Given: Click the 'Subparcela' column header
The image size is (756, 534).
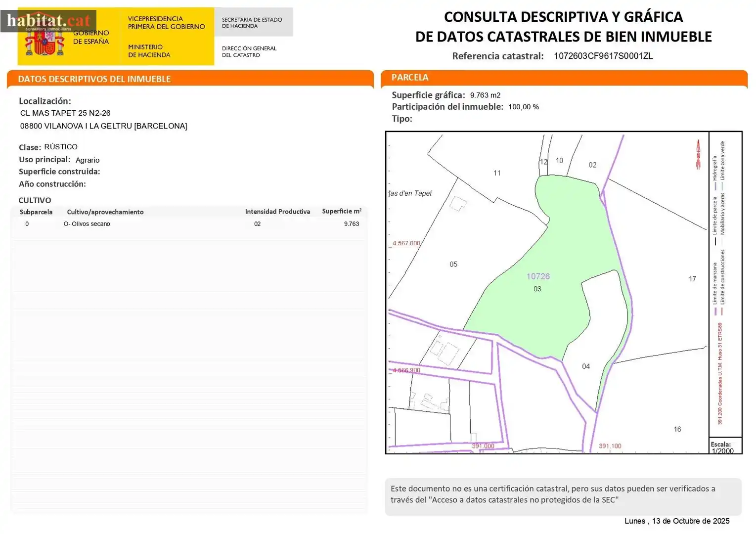Looking at the screenshot, I should pos(36,212).
